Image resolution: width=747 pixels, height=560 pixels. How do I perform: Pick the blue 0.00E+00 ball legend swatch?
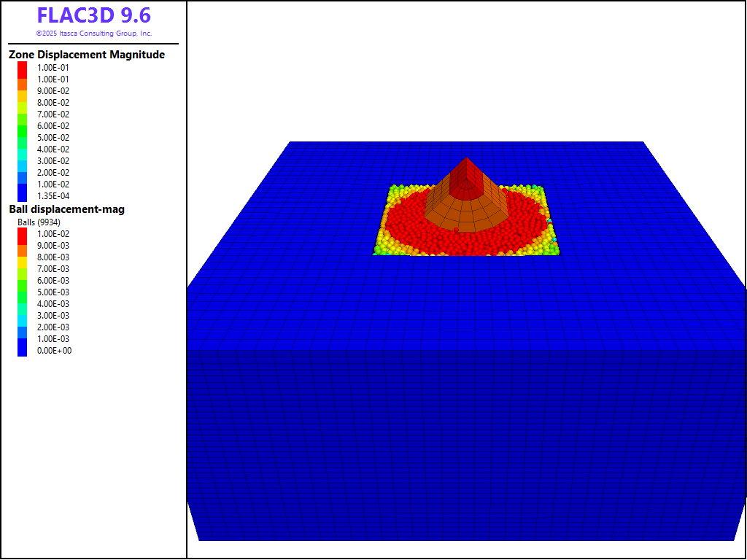coord(23,350)
